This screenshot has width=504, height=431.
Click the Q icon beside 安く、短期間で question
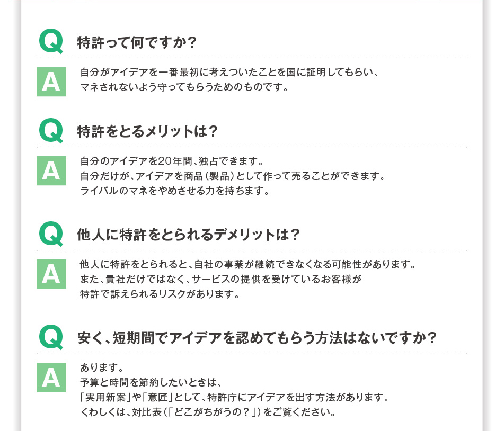(x=51, y=337)
